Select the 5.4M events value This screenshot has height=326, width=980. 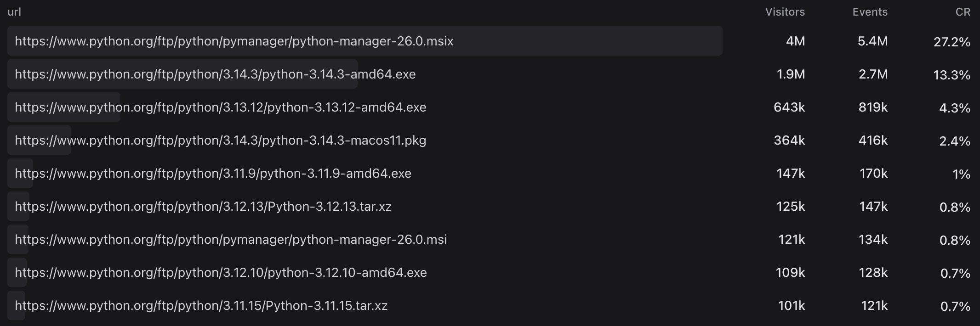click(872, 41)
